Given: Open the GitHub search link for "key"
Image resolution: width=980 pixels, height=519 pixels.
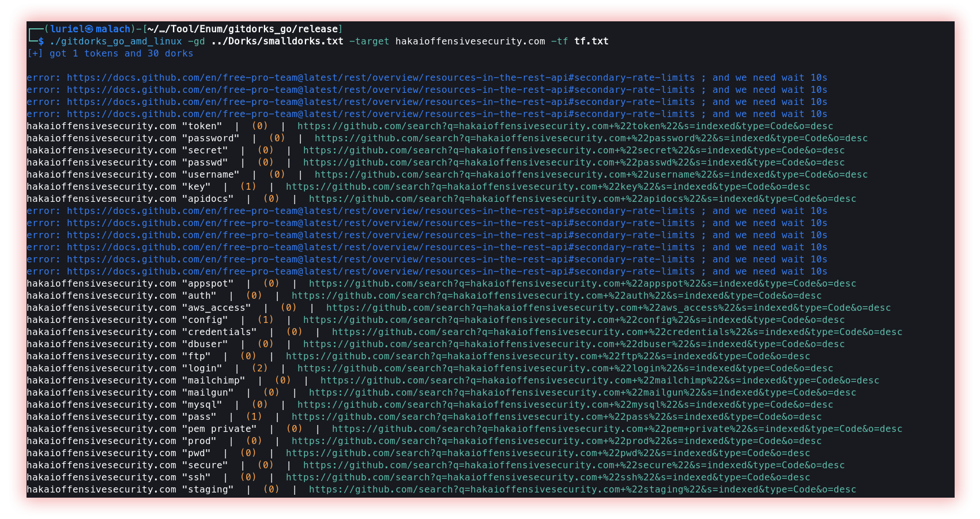Looking at the screenshot, I should click(x=548, y=187).
